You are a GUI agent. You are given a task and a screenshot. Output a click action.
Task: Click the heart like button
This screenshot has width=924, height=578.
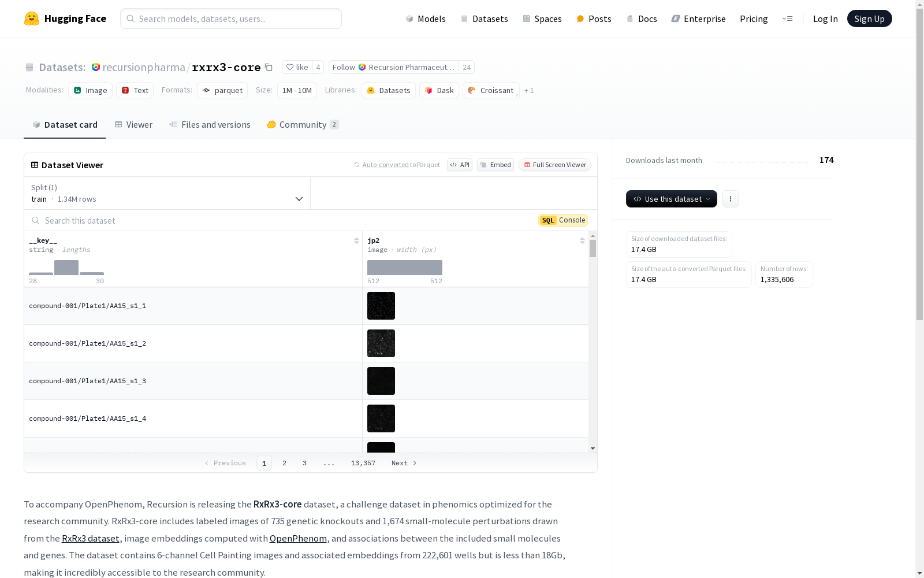click(x=297, y=67)
